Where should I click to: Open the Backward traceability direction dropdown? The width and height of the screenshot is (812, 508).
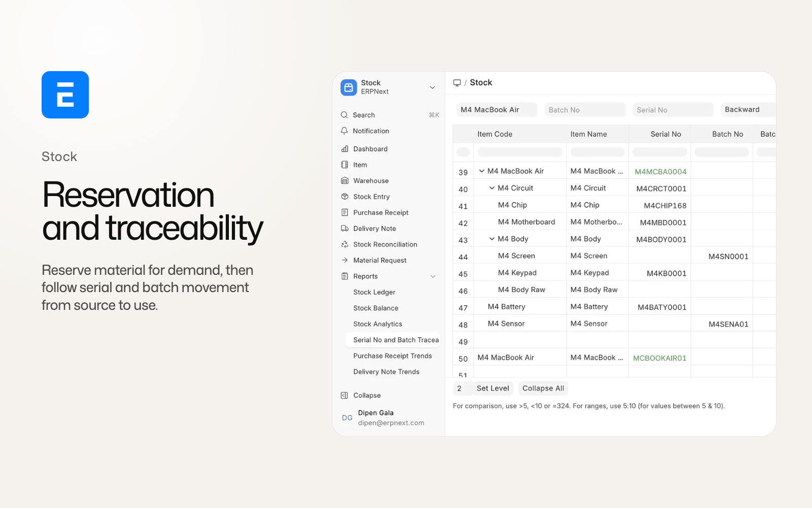[x=748, y=110]
